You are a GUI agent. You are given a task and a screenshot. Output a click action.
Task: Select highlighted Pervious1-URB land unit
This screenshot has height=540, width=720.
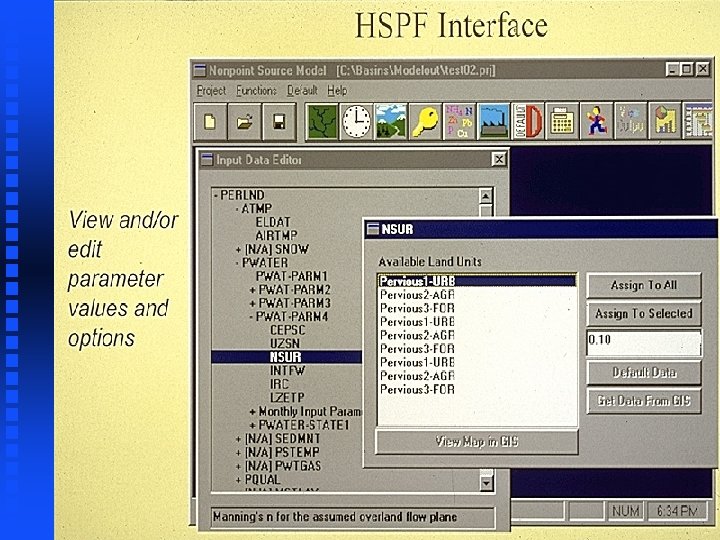click(x=477, y=281)
